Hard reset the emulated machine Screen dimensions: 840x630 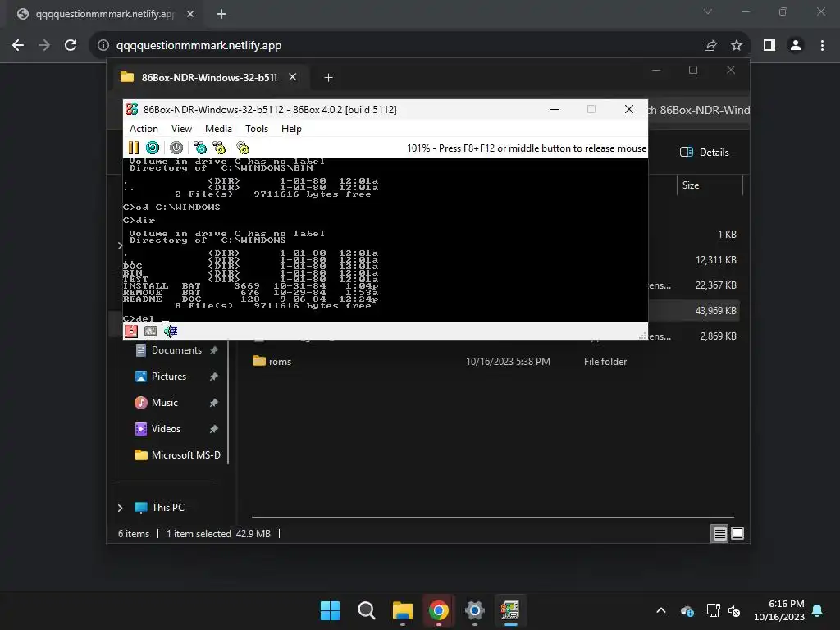coord(153,148)
